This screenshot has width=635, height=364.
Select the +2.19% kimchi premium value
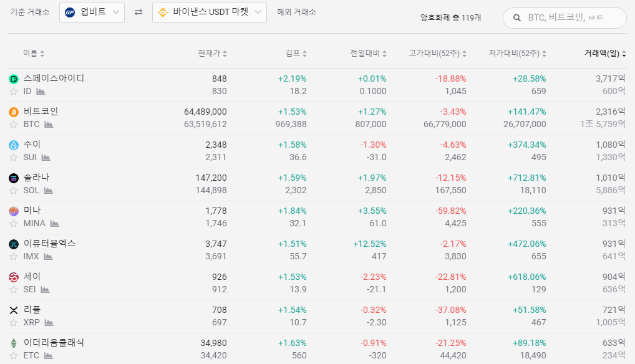click(292, 79)
